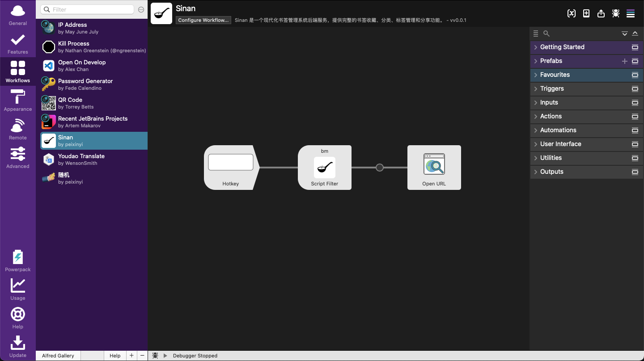Click the palette search magnifier icon
The height and width of the screenshot is (361, 644).
click(x=547, y=34)
